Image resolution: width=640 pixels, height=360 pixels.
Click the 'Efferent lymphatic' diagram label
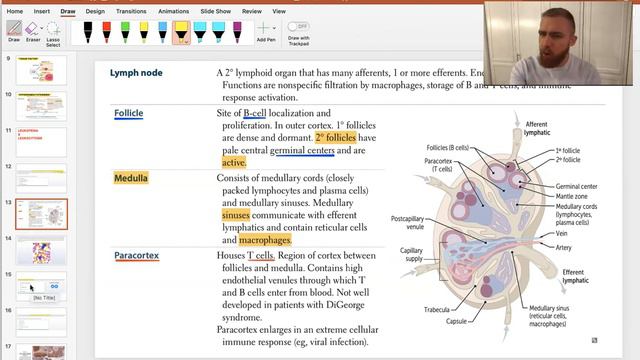tap(575, 276)
